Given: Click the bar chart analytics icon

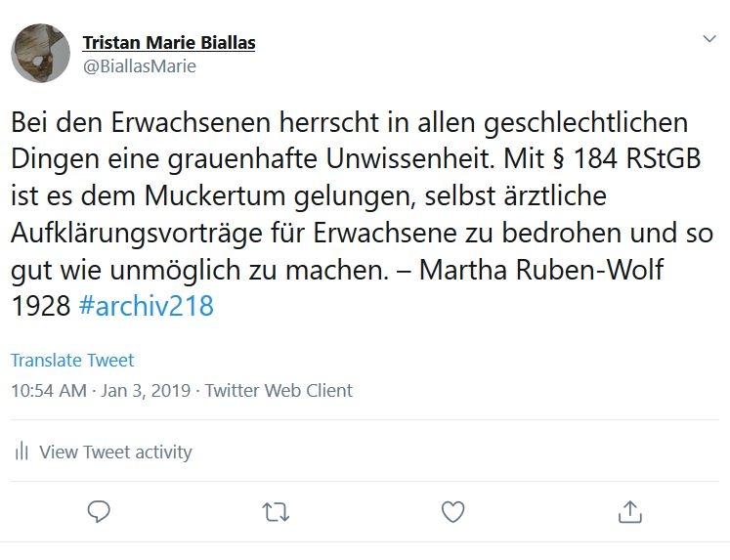Looking at the screenshot, I should (x=21, y=452).
